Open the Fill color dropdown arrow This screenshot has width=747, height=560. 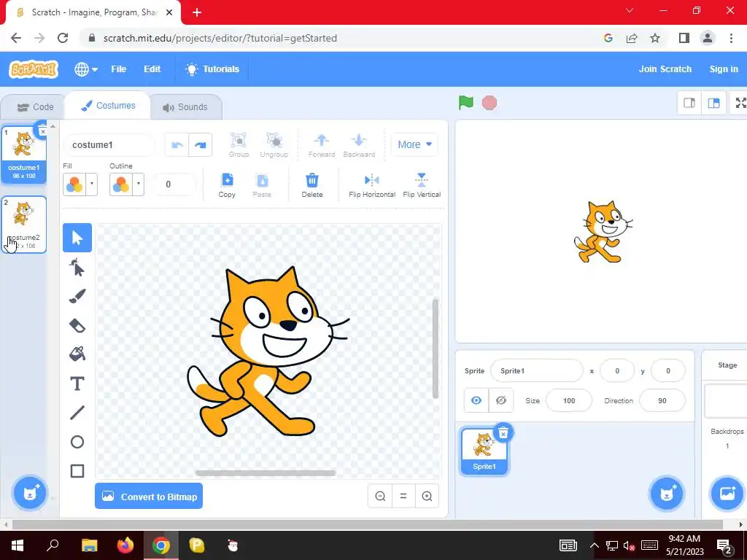coord(91,184)
